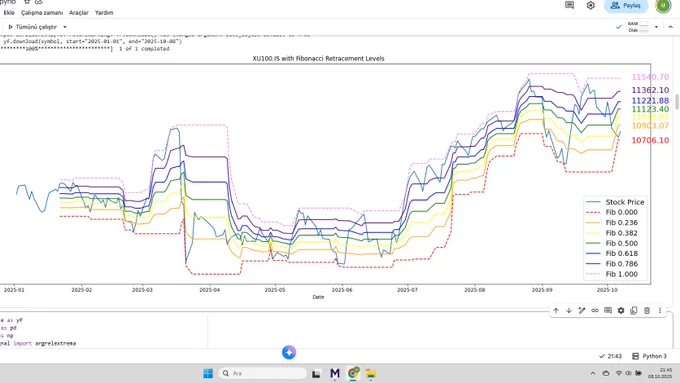
Task: Collapse the header with the up chevron
Action: (x=670, y=27)
